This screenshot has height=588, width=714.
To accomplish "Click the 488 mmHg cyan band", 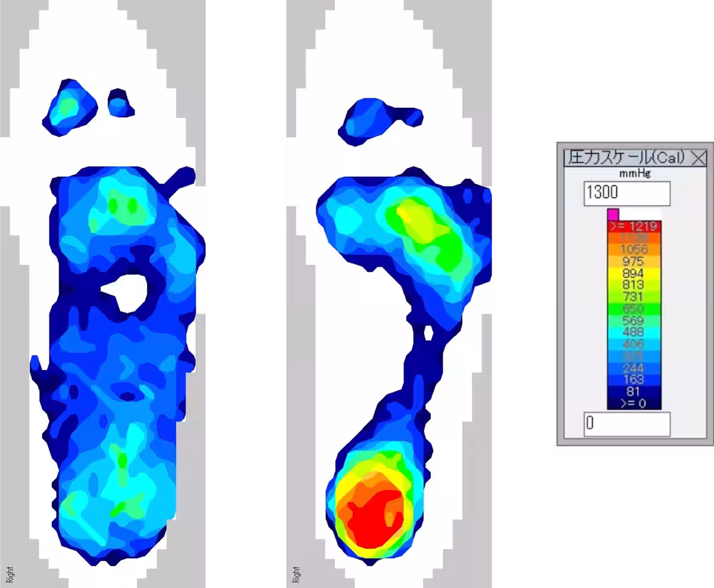I will 634,332.
